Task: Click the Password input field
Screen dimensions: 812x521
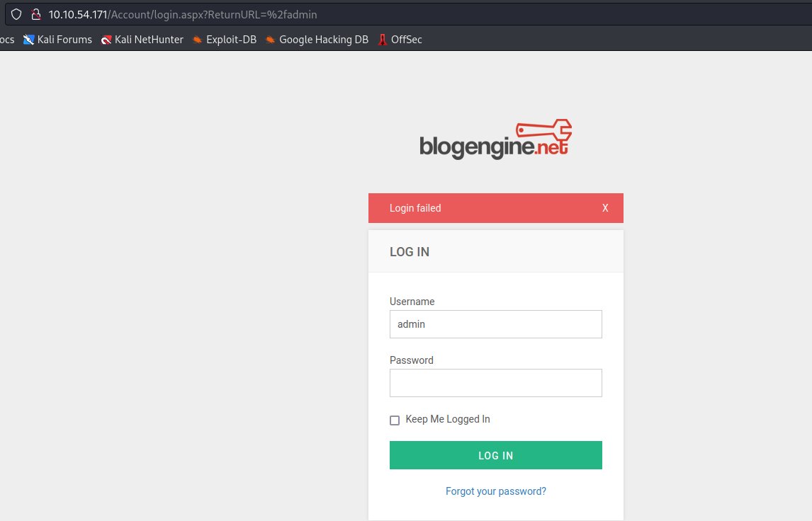Action: point(495,383)
